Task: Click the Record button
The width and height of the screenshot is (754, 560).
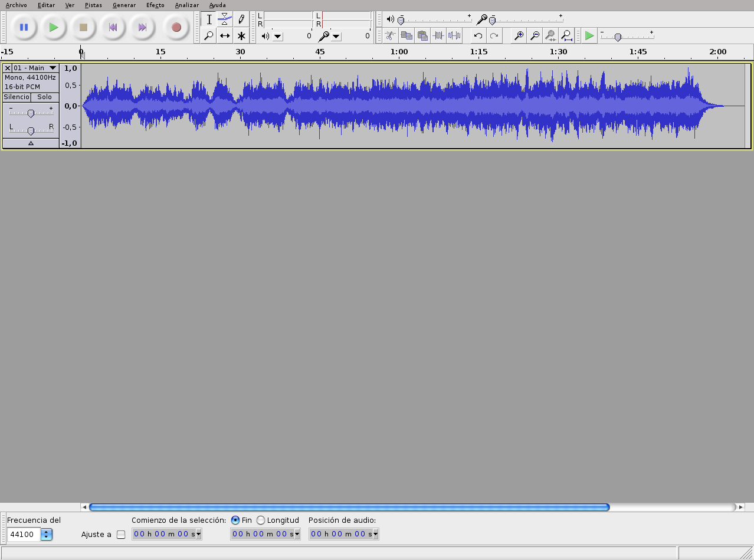Action: (176, 27)
